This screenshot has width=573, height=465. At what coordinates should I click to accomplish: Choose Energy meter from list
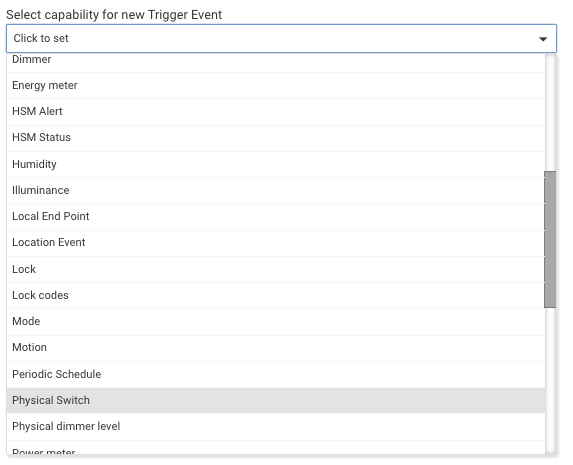click(x=276, y=86)
